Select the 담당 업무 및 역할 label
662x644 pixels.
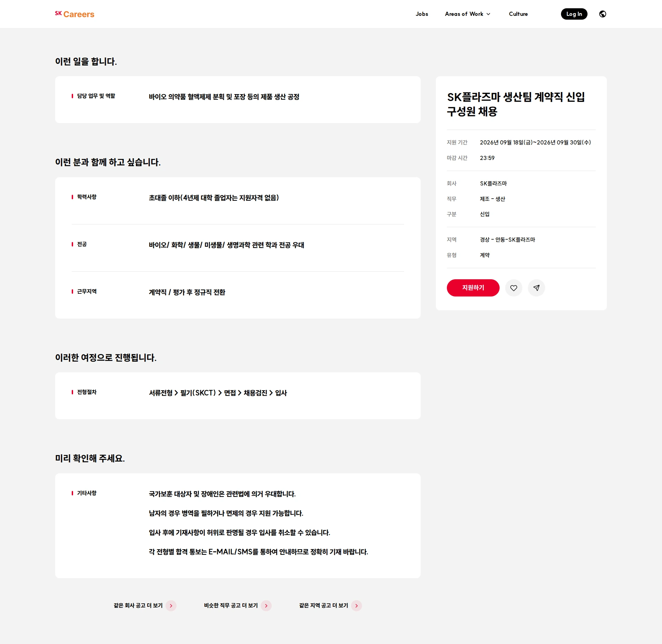tap(96, 96)
